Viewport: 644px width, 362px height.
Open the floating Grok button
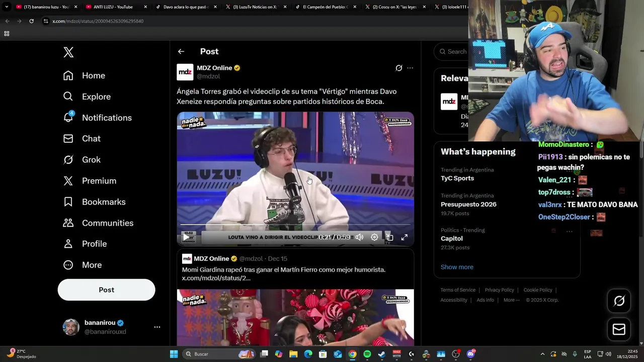[x=619, y=301]
